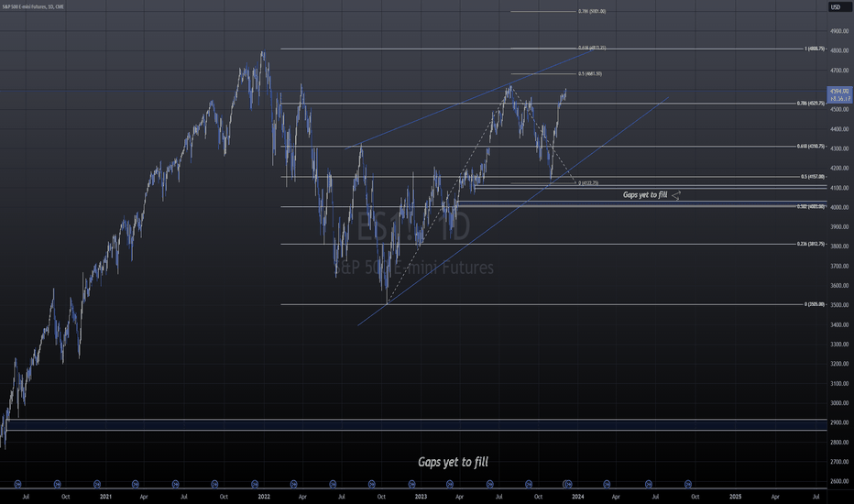
Task: Select the 0.5 (4681.50) Fib extension label
Action: click(x=590, y=73)
